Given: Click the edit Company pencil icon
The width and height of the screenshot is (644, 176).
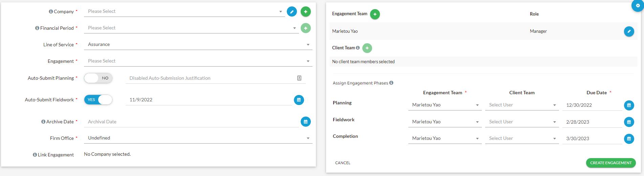Looking at the screenshot, I should (292, 11).
